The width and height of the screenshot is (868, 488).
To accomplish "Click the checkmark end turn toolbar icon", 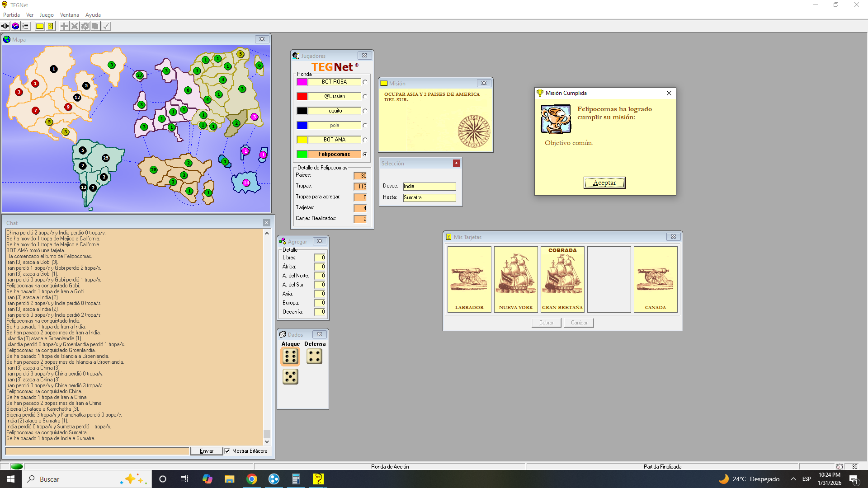I will 106,26.
